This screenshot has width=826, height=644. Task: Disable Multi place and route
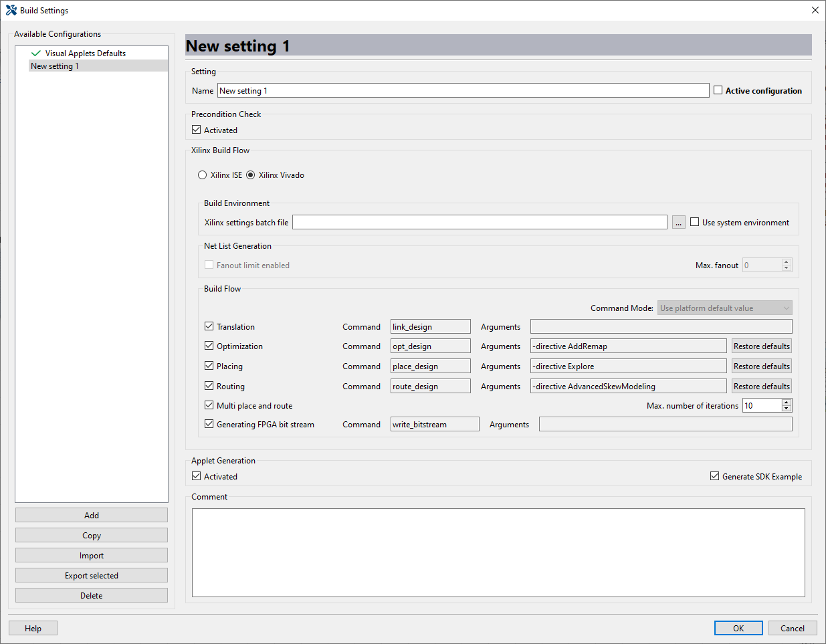209,405
